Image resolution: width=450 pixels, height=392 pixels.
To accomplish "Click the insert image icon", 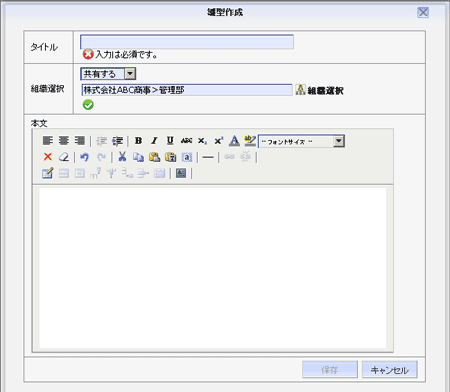I will tap(181, 173).
